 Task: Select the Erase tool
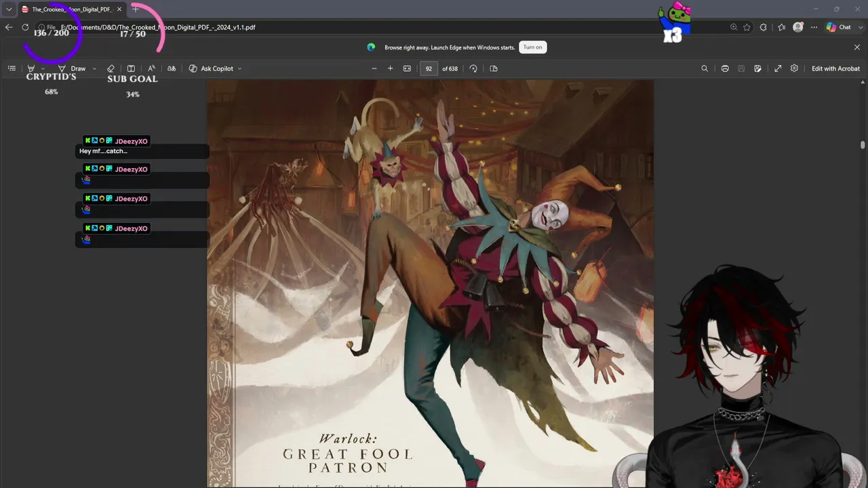[111, 68]
